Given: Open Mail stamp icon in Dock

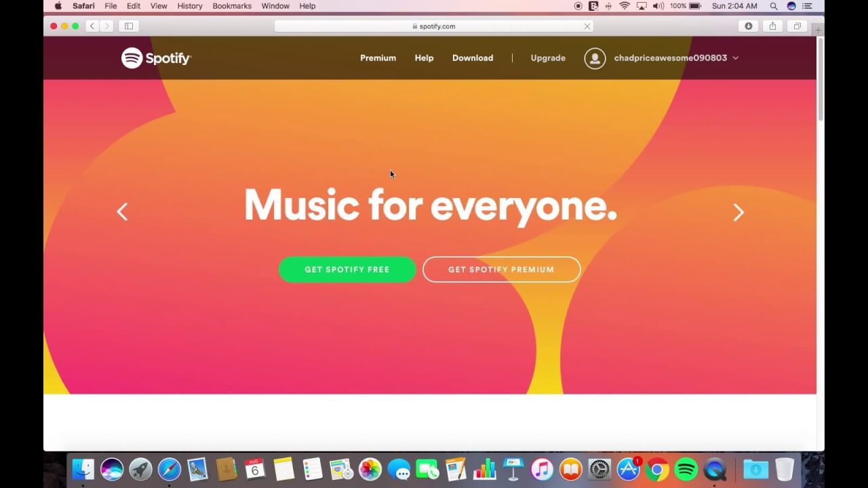Looking at the screenshot, I should tap(197, 469).
